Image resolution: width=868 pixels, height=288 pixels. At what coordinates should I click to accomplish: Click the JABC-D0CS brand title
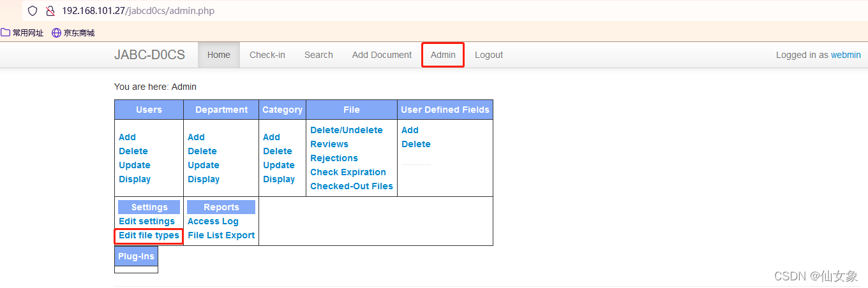[x=149, y=55]
